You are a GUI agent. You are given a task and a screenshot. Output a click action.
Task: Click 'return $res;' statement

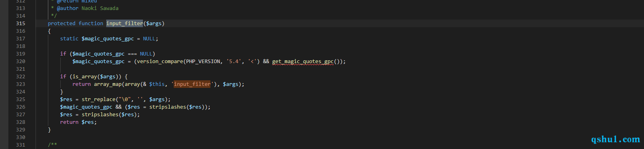[79, 122]
